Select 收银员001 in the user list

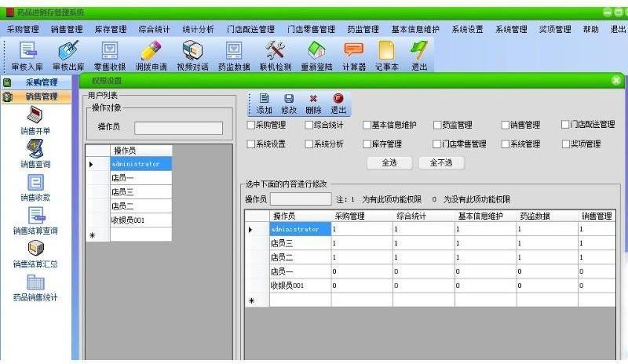click(141, 220)
